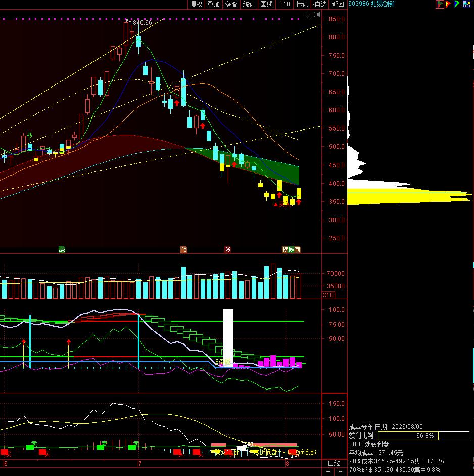Open the F10 company info
The width and height of the screenshot is (474, 476).
click(x=284, y=4)
